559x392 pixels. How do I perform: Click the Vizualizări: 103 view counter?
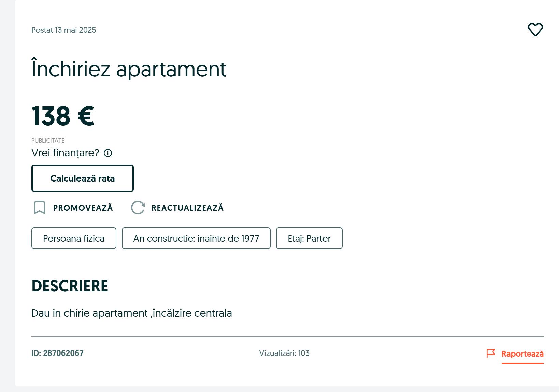coord(284,353)
